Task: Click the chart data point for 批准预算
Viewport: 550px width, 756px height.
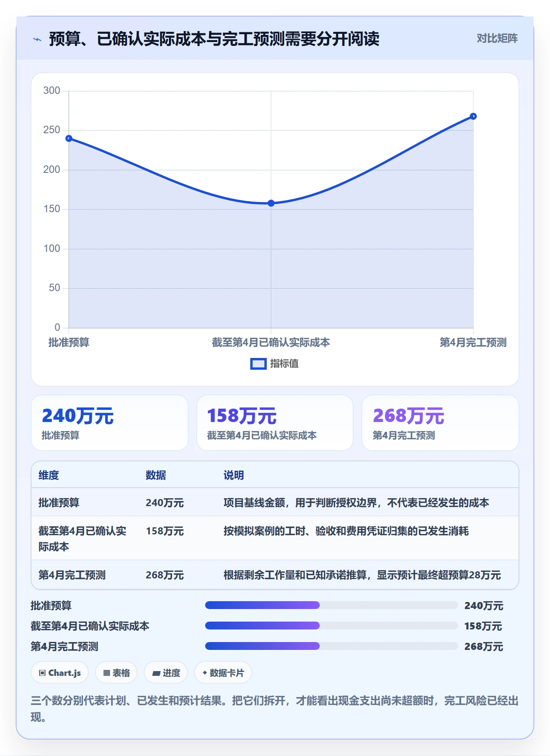Action: 69,138
